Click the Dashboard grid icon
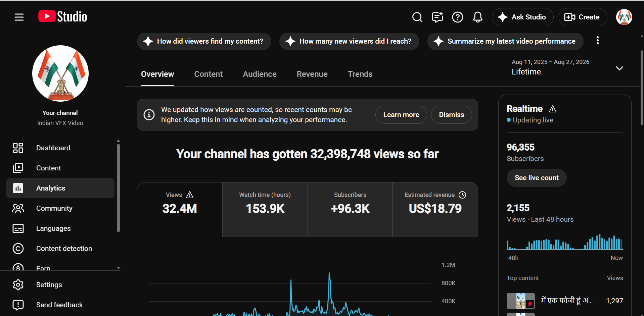Image resolution: width=644 pixels, height=316 pixels. [18, 148]
